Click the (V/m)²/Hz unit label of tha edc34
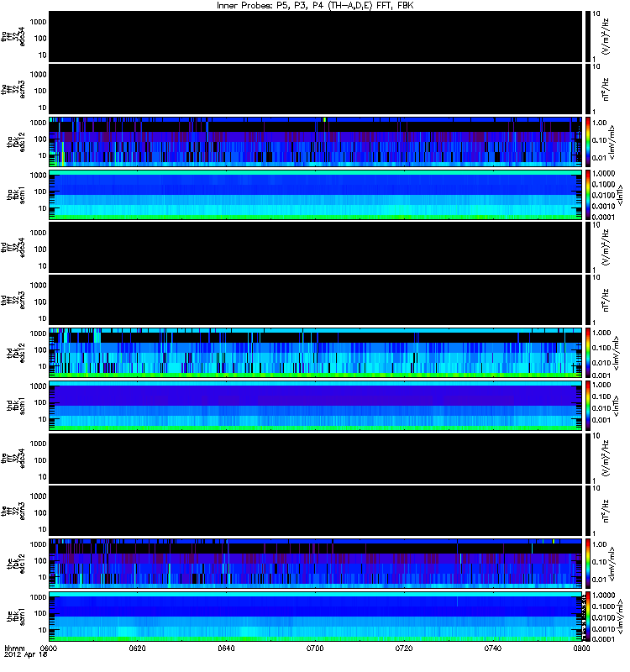This screenshot has width=630, height=672. 606,36
